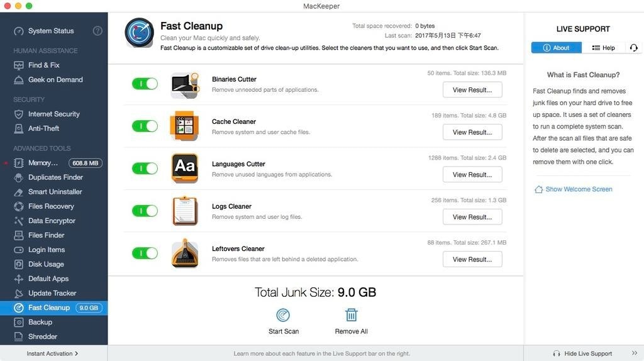Click the Languages Cutter Aa icon

coord(184,168)
